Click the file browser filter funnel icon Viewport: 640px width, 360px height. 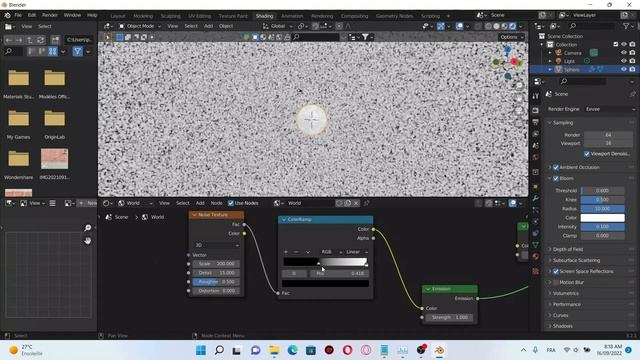[78, 51]
